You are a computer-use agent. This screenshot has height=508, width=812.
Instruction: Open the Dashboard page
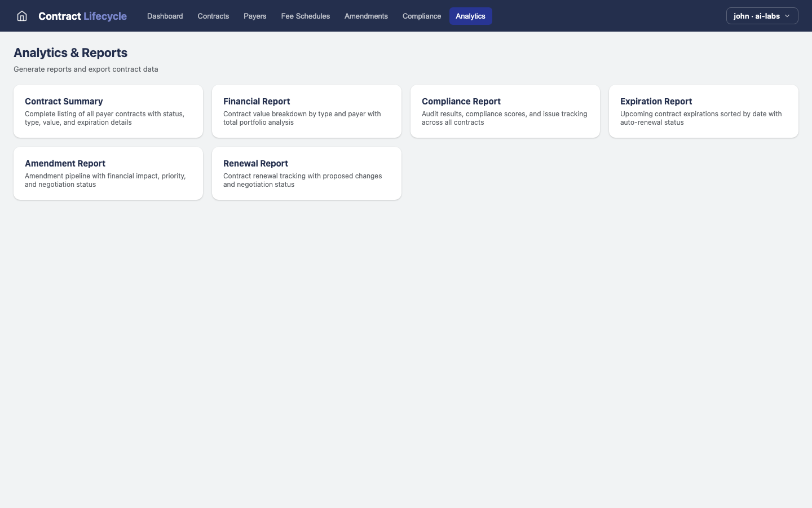click(x=165, y=16)
